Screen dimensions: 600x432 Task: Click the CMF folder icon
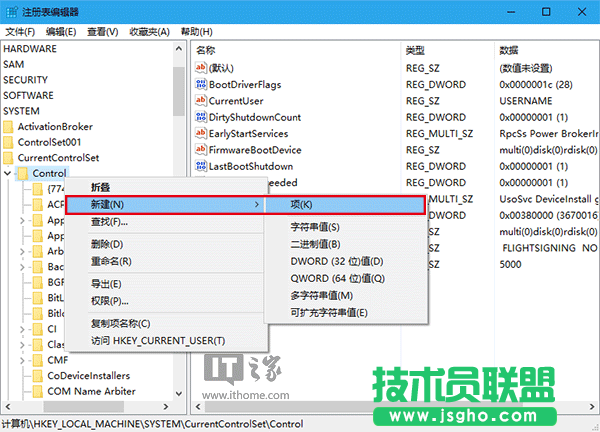coord(38,360)
